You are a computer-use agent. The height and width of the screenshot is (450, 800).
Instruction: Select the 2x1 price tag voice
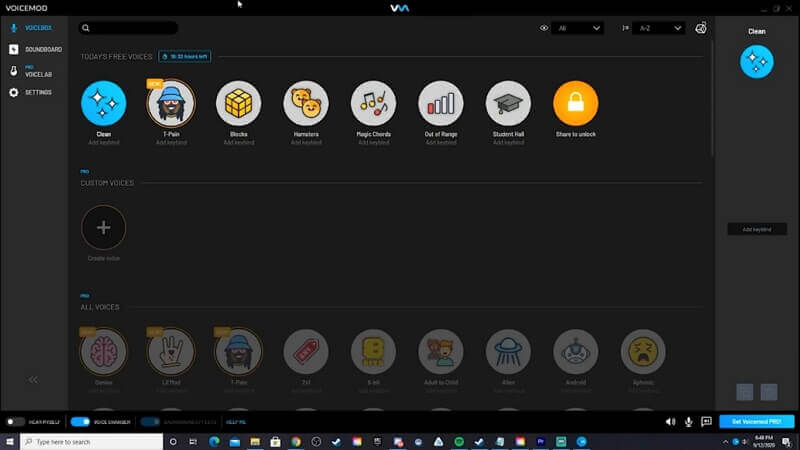pyautogui.click(x=306, y=351)
